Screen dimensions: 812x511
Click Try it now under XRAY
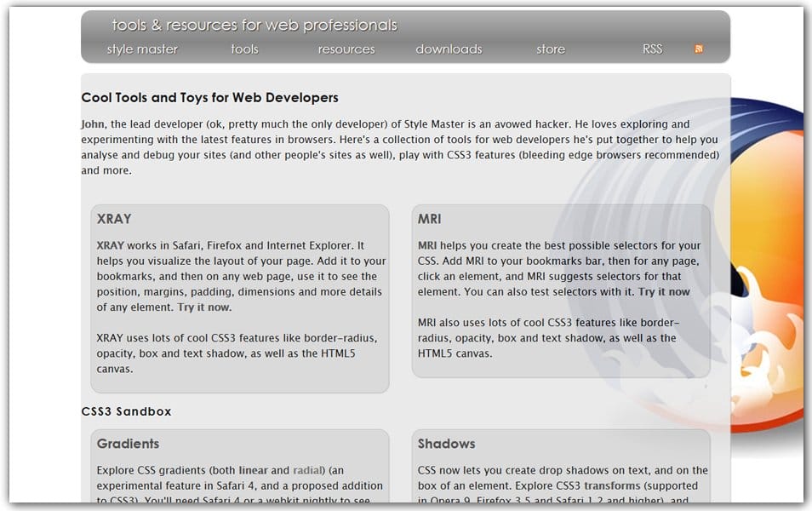coord(204,307)
